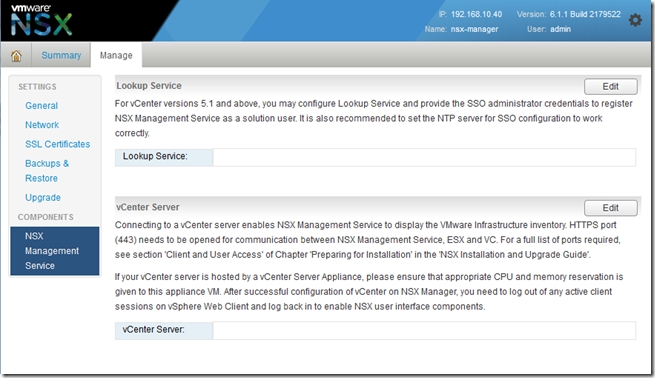Click the version text 6.1.1 Build 2179522
The image size is (655, 378).
click(585, 14)
